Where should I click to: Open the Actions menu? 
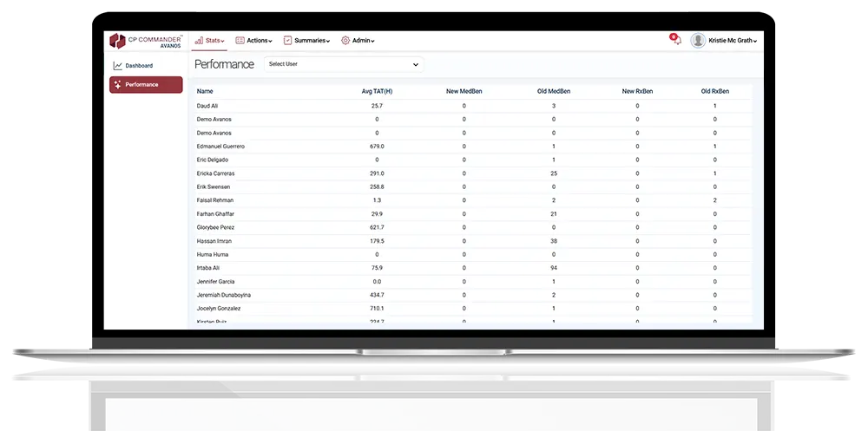[x=259, y=41]
